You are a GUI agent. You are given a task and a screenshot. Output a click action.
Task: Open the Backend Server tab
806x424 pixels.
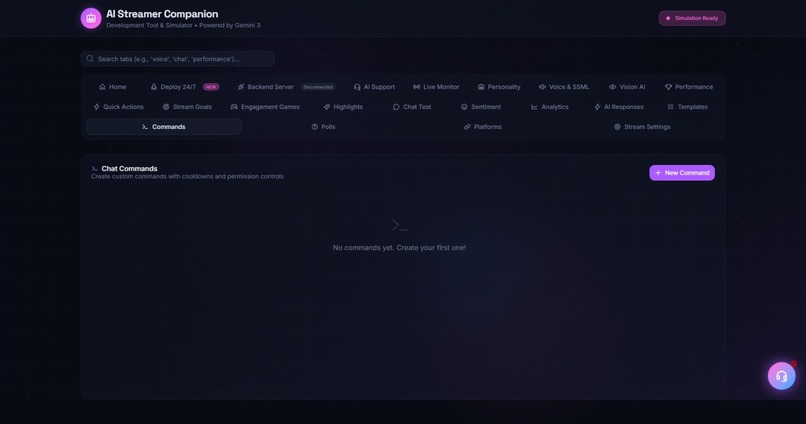point(286,87)
